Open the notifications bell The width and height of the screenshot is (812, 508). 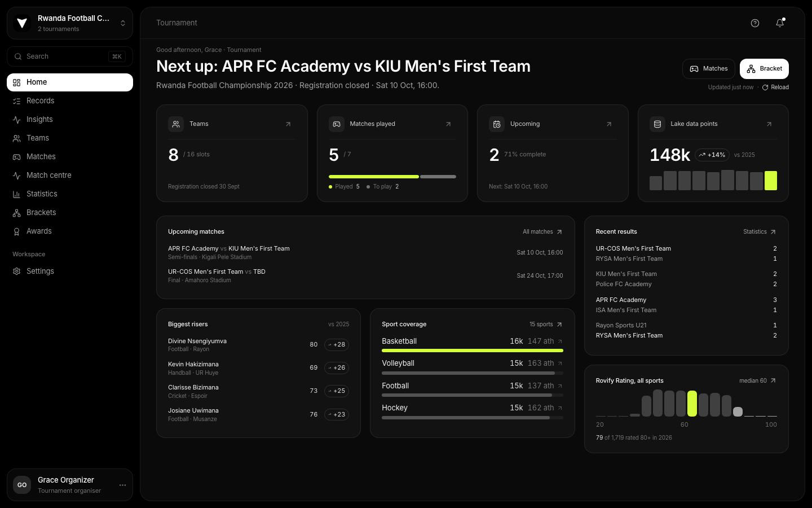pos(780,23)
